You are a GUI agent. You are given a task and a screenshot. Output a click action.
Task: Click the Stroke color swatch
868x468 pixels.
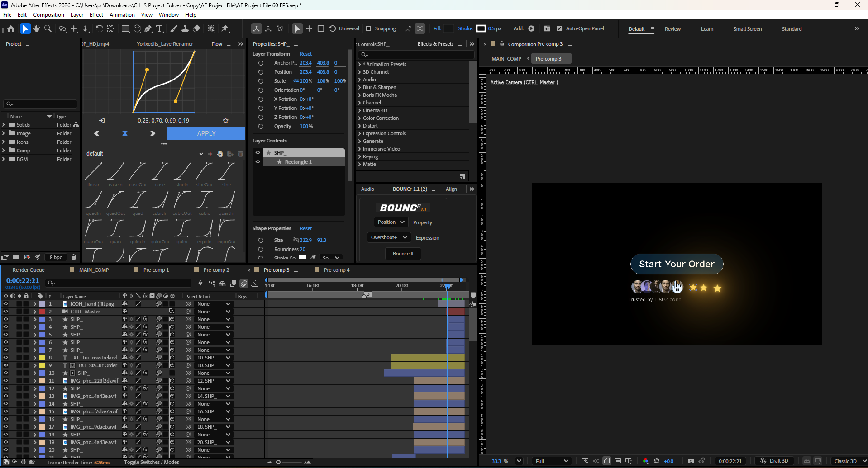pyautogui.click(x=481, y=28)
